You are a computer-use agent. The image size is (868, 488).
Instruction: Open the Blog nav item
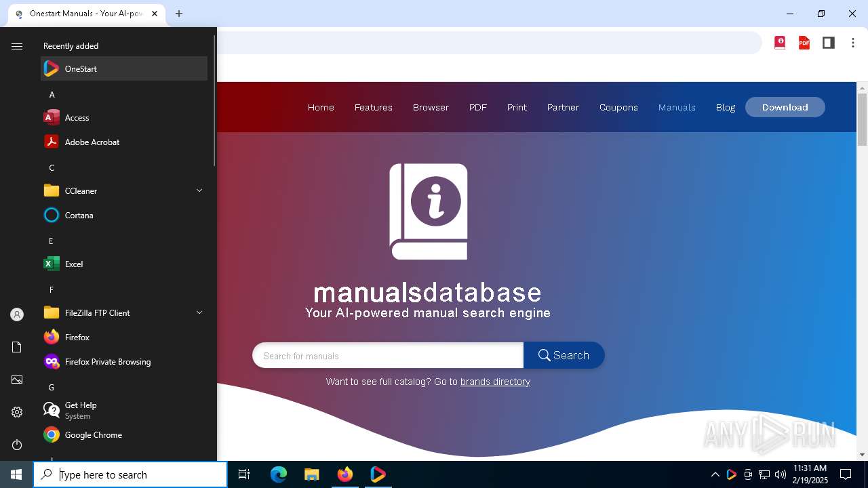[x=726, y=107]
